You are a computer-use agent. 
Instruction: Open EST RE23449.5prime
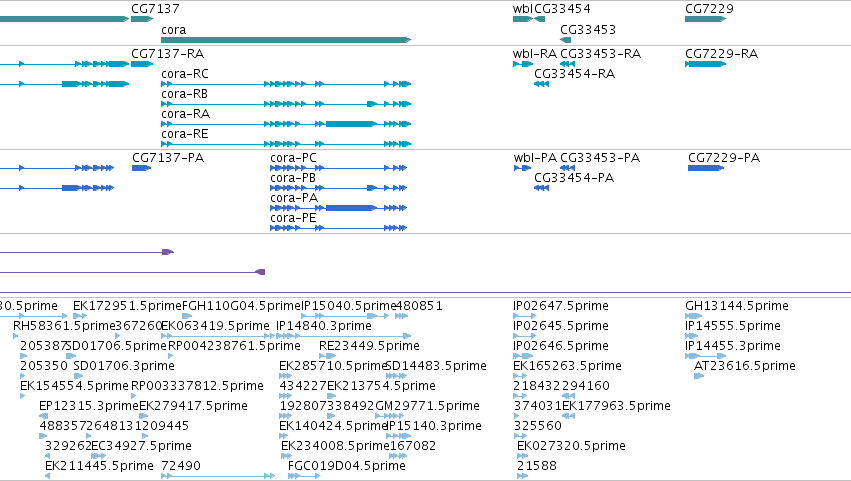tap(369, 346)
